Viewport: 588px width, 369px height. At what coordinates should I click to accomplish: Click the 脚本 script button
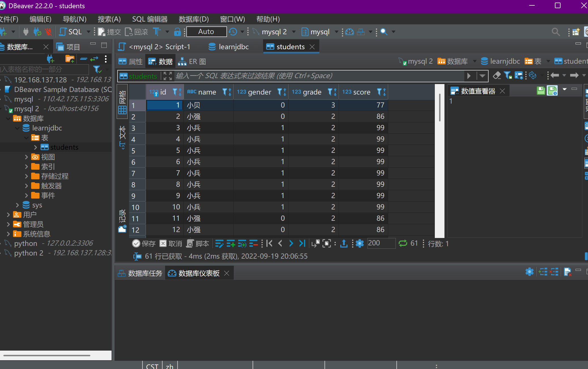coord(198,243)
